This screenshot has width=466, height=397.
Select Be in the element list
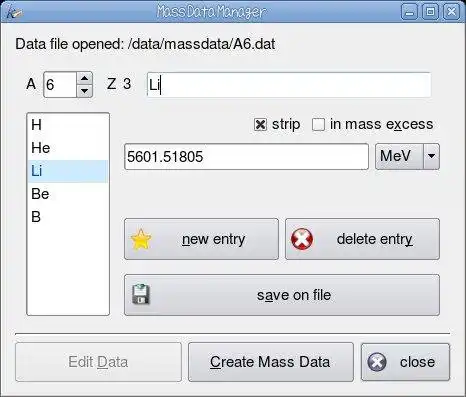tap(68, 194)
